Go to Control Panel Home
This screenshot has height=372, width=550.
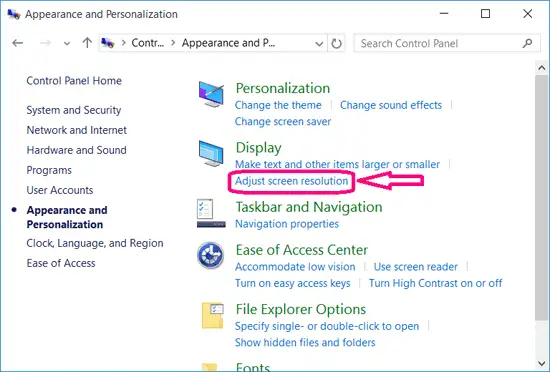(74, 81)
